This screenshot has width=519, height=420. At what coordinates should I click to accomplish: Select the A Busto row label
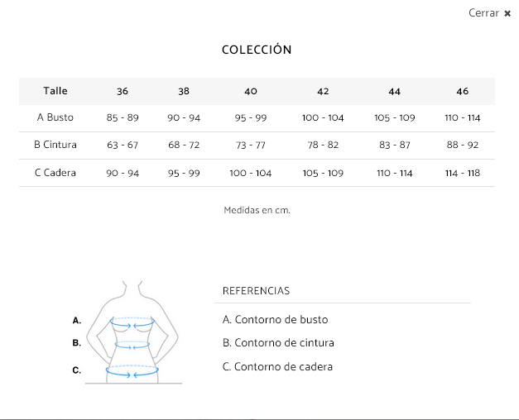(55, 117)
